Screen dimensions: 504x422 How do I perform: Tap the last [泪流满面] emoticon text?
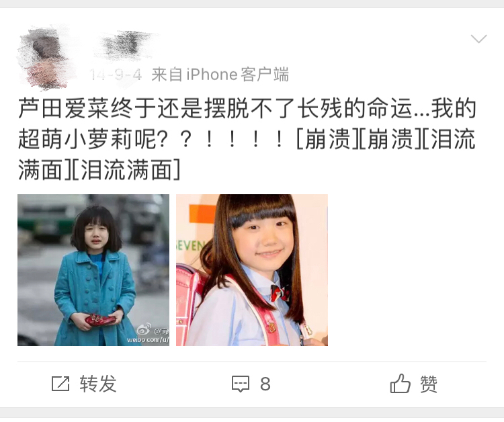pos(126,170)
